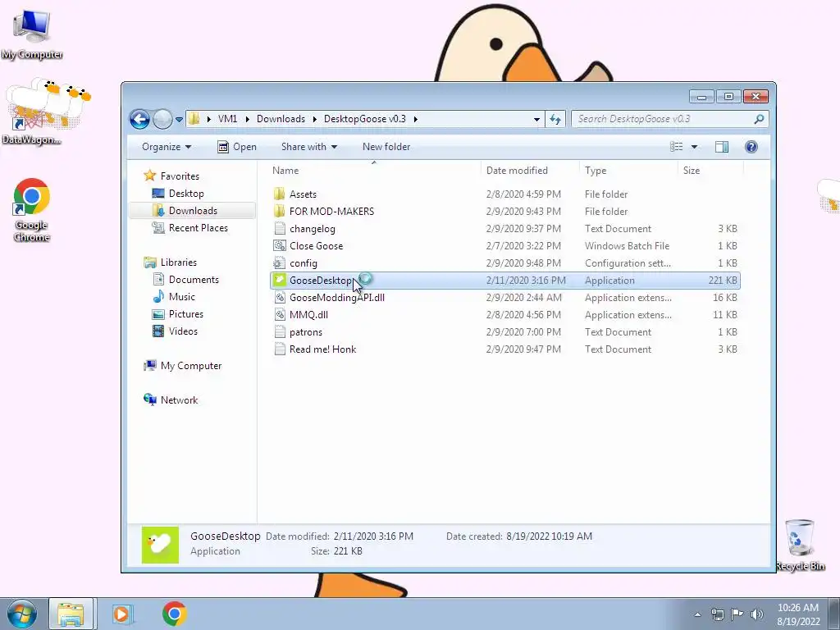Image resolution: width=840 pixels, height=630 pixels.
Task: Select Downloads in the address breadcrumb
Action: (x=281, y=119)
